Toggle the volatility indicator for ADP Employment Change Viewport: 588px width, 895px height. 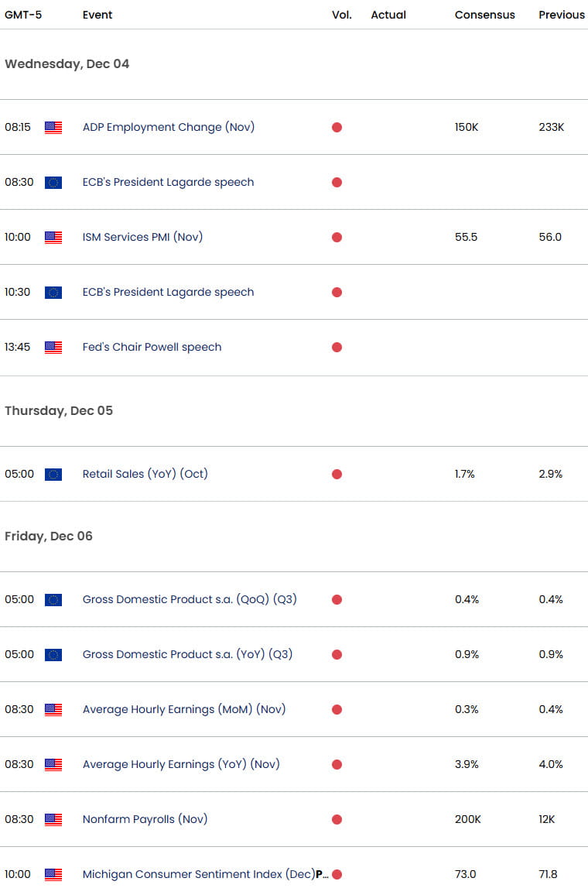click(x=337, y=127)
